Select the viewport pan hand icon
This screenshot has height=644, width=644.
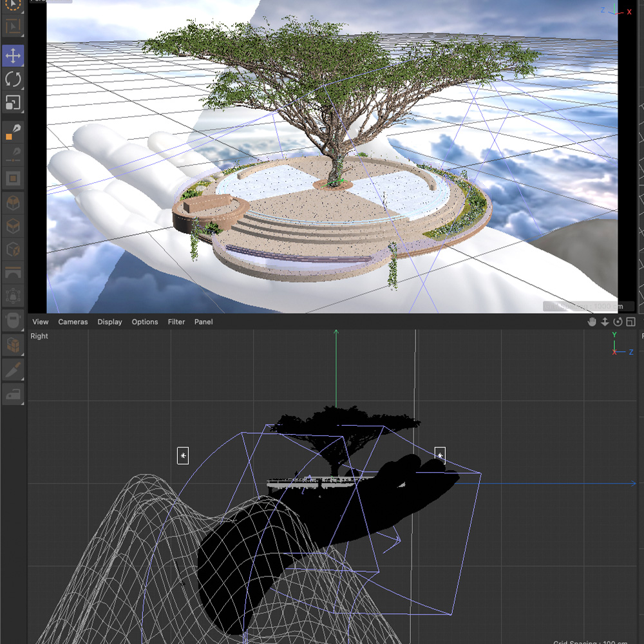(592, 321)
